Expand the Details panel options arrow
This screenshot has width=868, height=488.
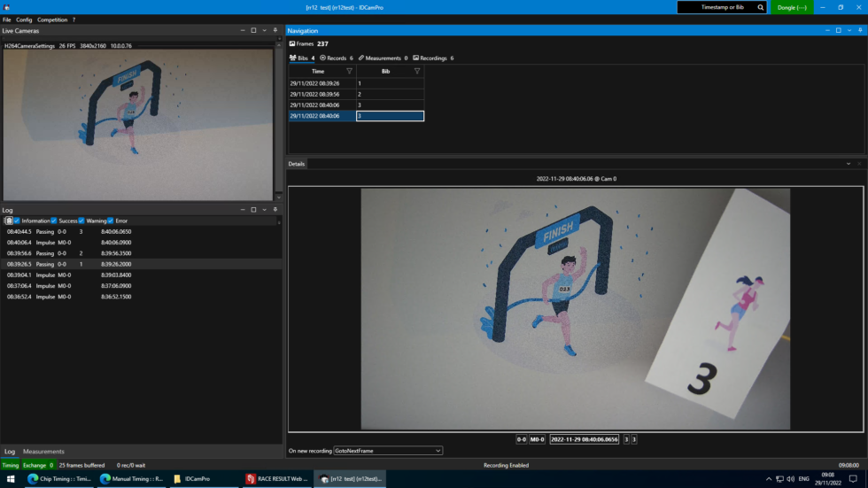click(x=848, y=164)
